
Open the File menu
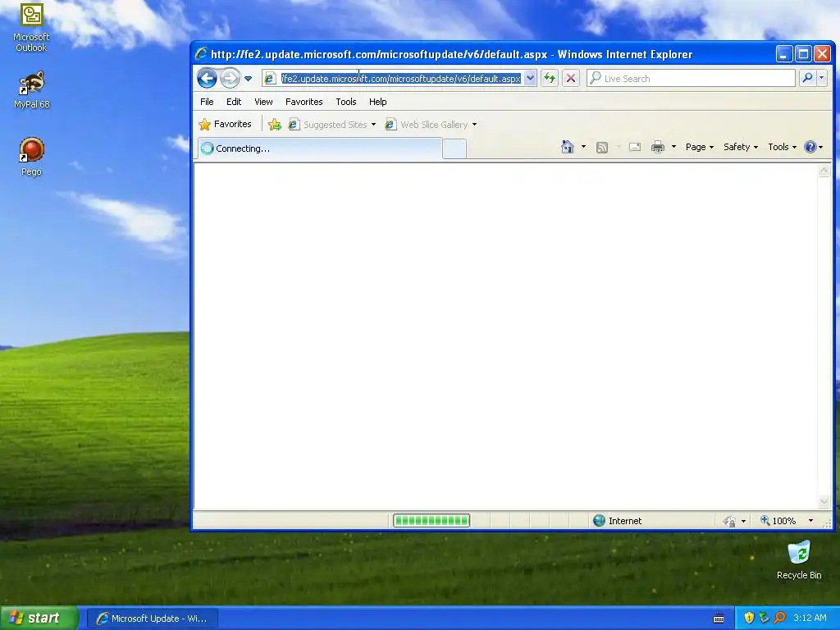pos(207,102)
